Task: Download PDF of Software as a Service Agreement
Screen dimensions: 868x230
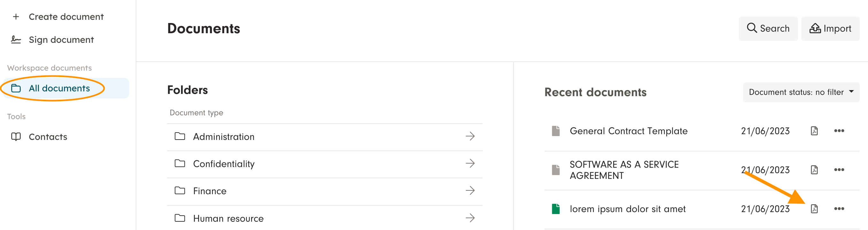Action: coord(814,170)
